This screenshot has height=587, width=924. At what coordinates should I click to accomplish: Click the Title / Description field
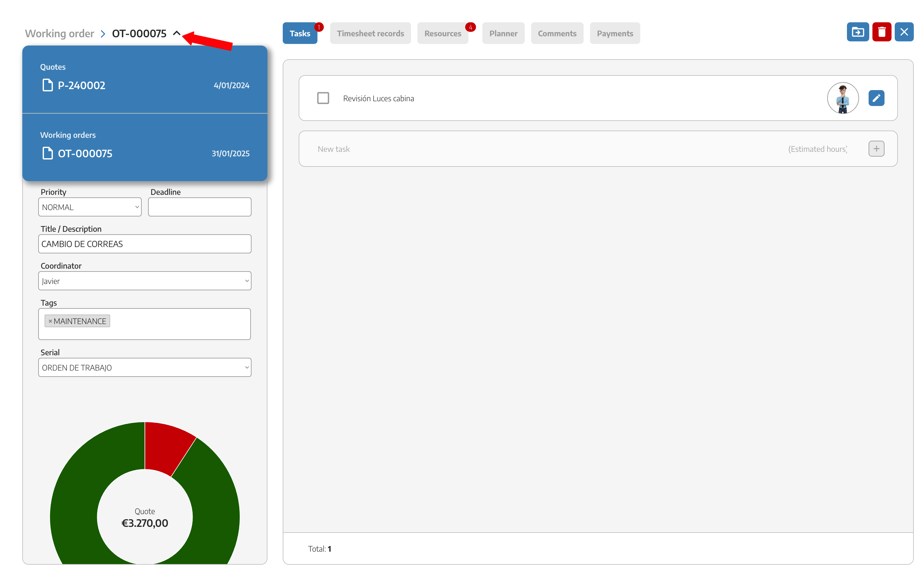[x=145, y=244]
